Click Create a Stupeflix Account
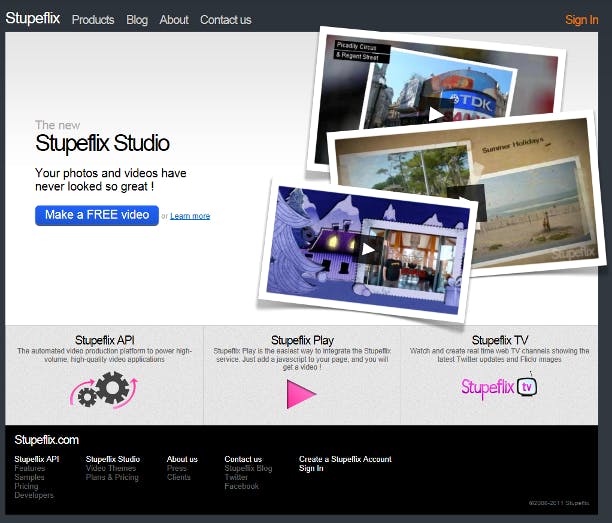The width and height of the screenshot is (612, 523). tap(345, 459)
